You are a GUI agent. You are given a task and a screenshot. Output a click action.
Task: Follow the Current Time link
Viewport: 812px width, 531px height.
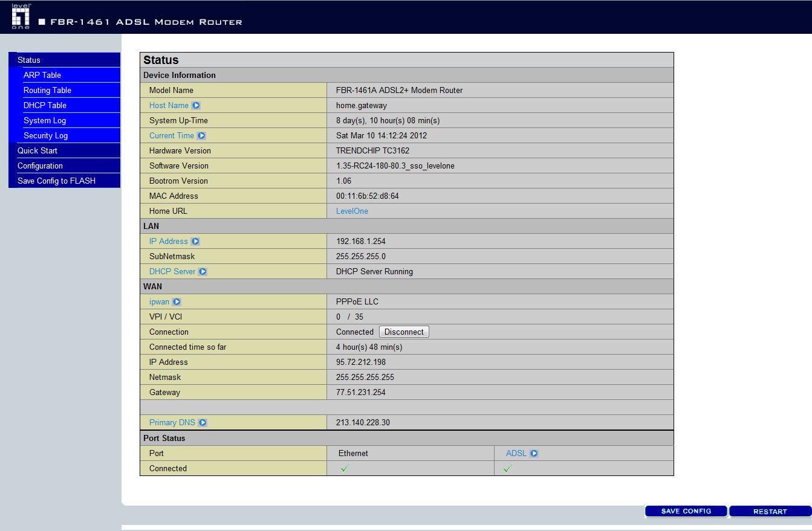[x=172, y=136]
